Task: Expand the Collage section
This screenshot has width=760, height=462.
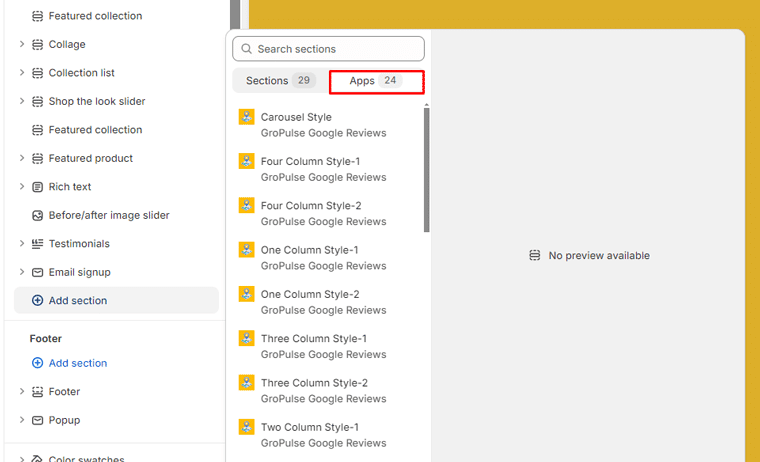Action: tap(22, 44)
